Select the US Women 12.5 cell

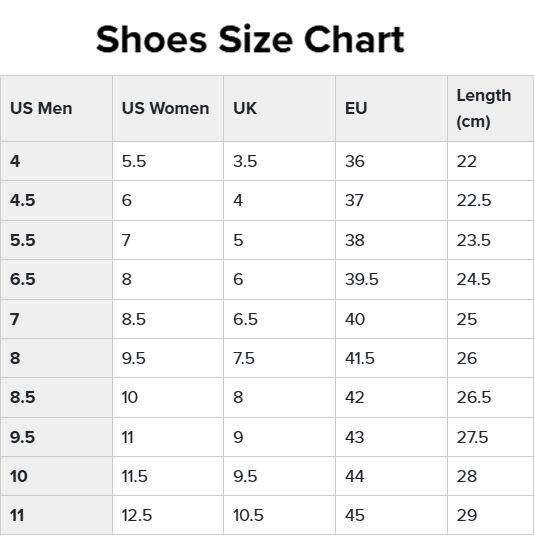[x=168, y=515]
